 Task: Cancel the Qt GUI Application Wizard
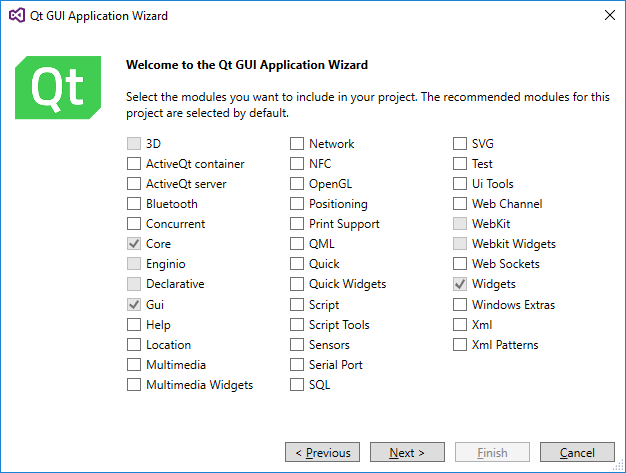[x=577, y=453]
